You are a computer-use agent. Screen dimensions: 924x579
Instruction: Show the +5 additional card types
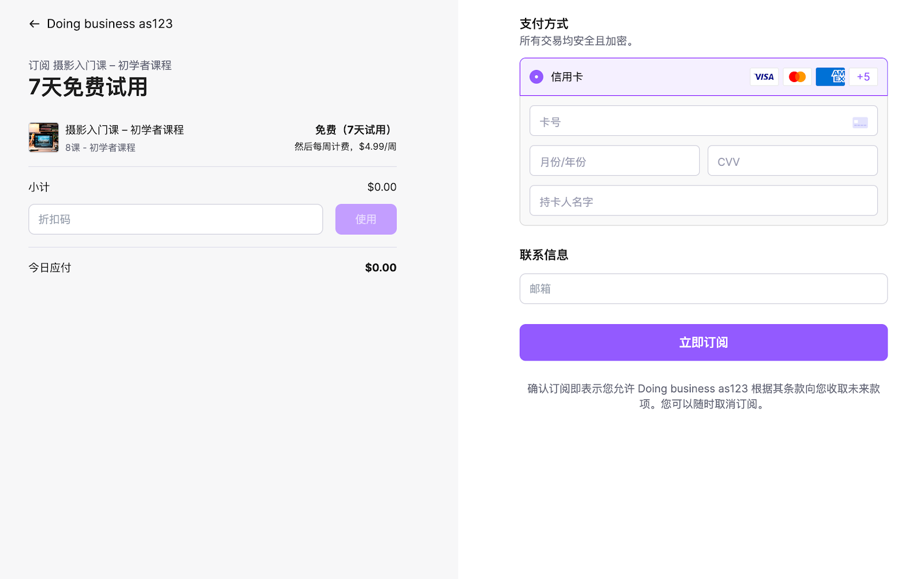pos(863,77)
